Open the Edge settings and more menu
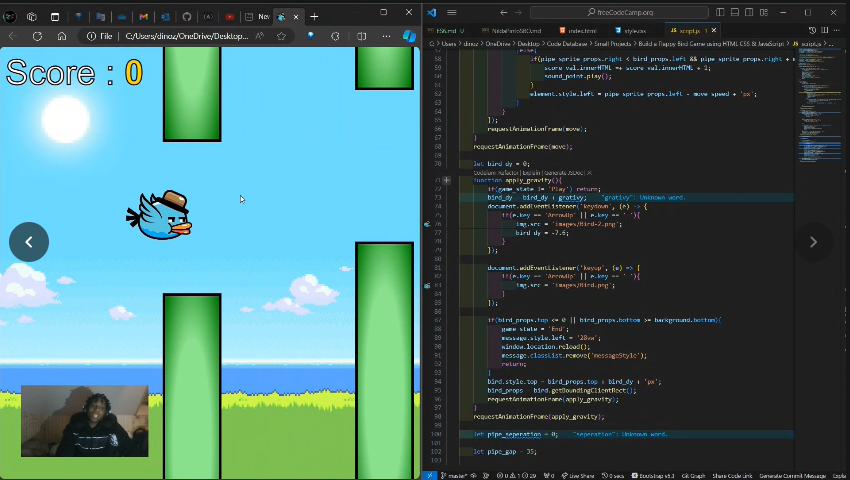Screen dimensions: 850x480 click(386, 36)
